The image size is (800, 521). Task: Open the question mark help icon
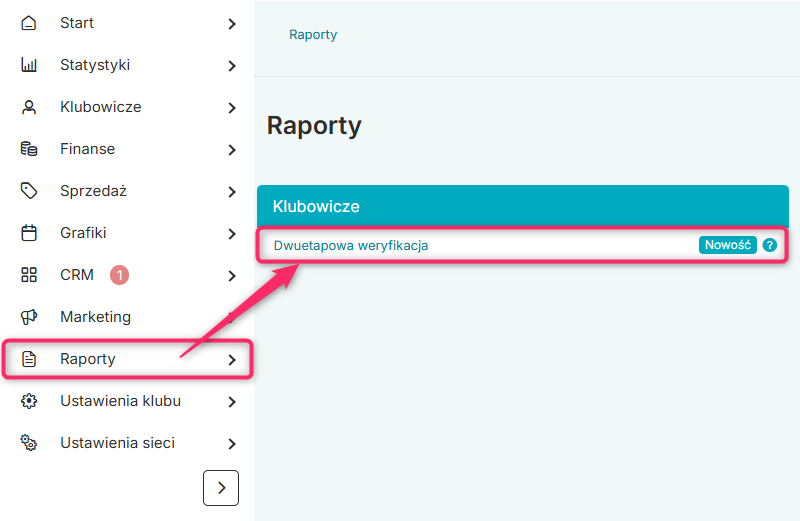tap(769, 245)
